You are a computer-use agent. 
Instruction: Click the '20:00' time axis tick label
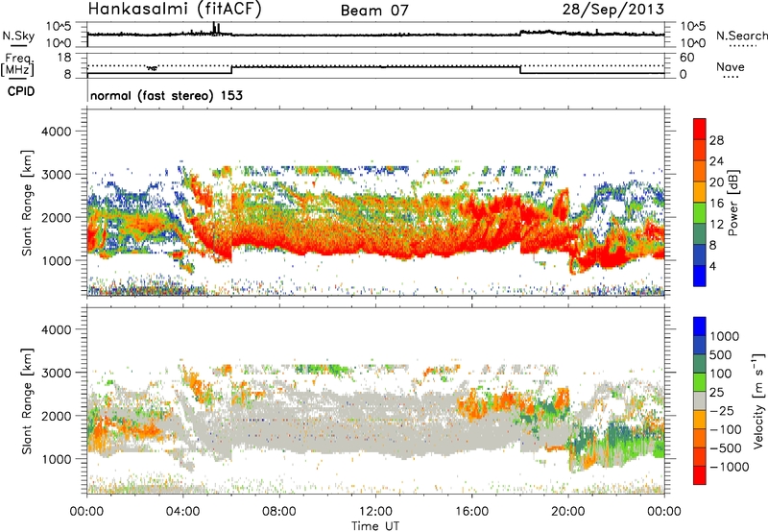pos(568,512)
